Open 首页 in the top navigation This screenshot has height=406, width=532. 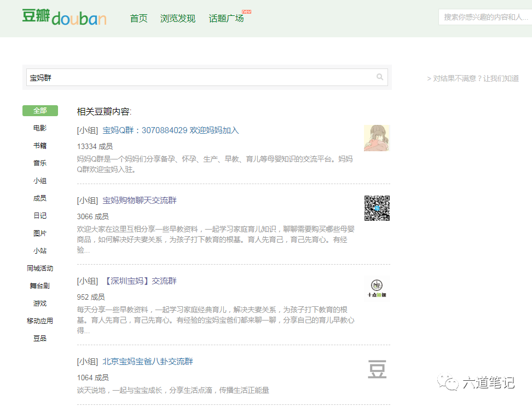pyautogui.click(x=138, y=19)
